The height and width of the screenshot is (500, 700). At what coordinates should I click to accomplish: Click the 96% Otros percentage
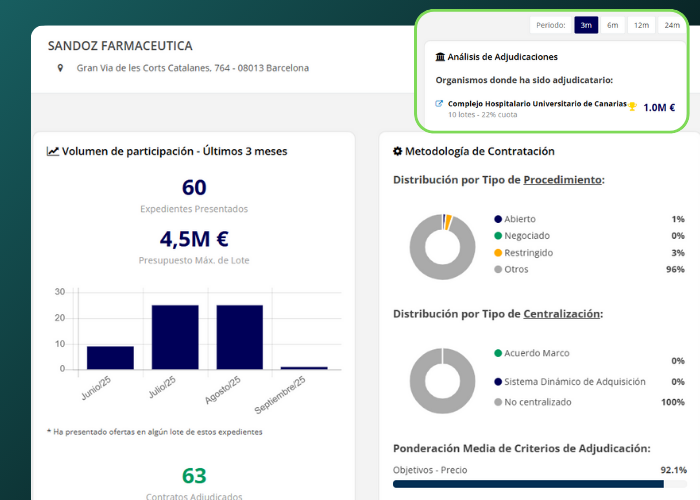point(675,269)
